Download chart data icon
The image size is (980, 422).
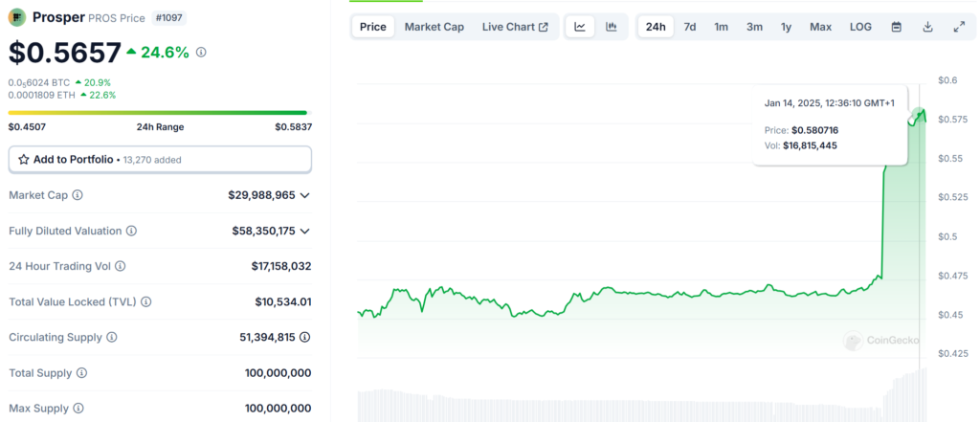click(927, 27)
